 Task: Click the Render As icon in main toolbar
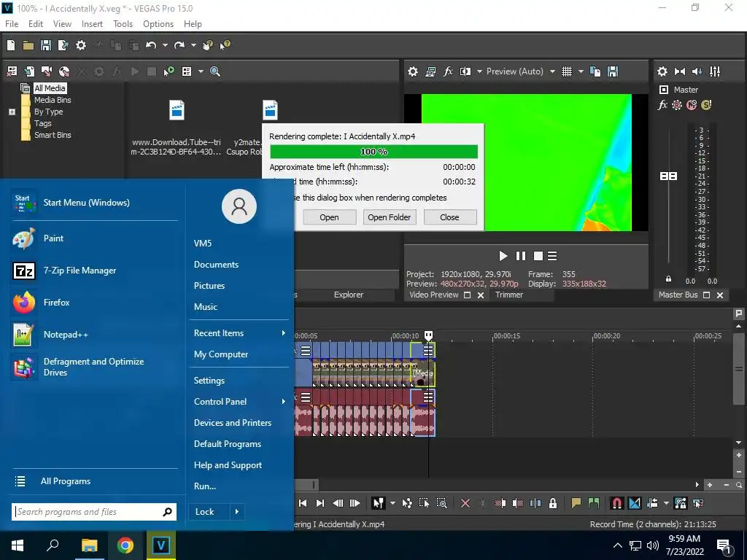tap(63, 45)
